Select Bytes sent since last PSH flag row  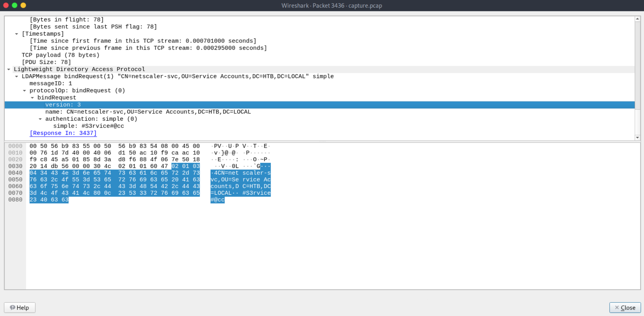319,27
